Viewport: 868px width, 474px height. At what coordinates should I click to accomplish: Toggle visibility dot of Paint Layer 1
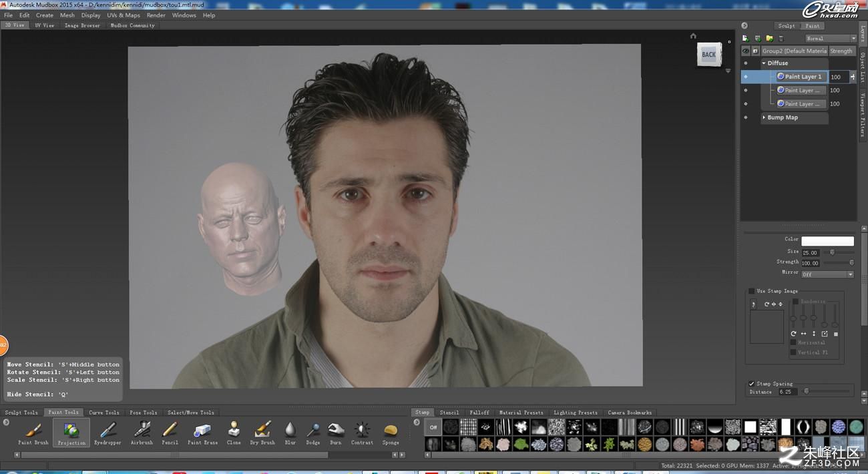click(746, 77)
